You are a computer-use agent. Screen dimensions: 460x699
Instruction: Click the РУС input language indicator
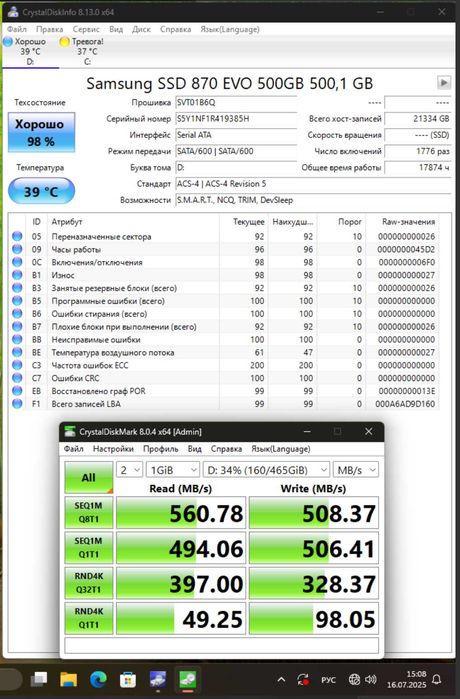(x=329, y=680)
